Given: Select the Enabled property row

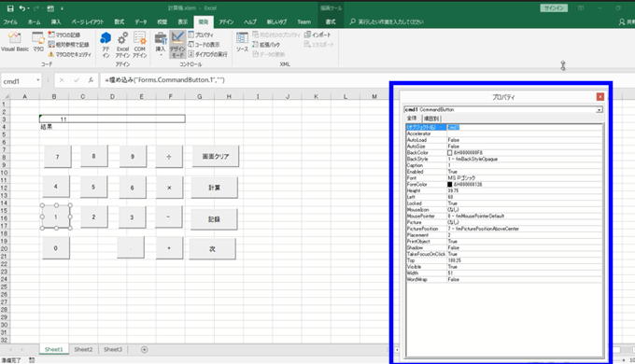Looking at the screenshot, I should (x=503, y=172).
